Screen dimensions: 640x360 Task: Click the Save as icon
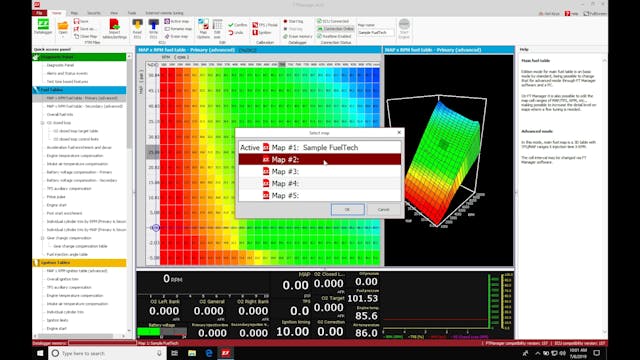coord(76,29)
